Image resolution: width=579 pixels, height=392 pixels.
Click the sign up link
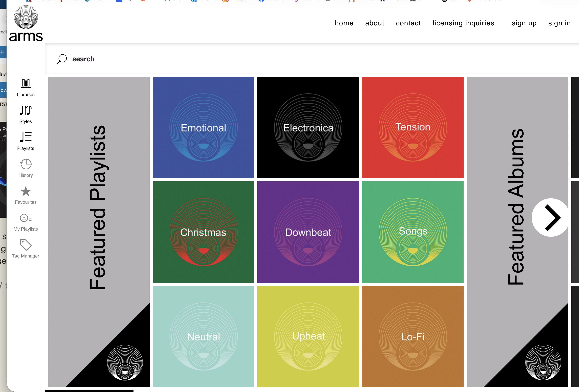524,23
